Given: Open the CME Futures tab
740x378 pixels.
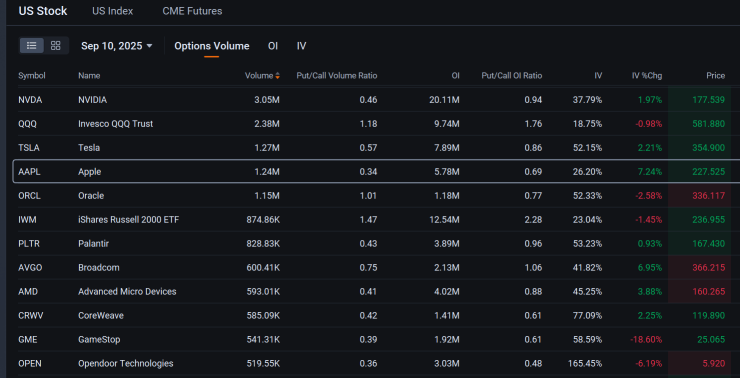Looking at the screenshot, I should tap(192, 11).
